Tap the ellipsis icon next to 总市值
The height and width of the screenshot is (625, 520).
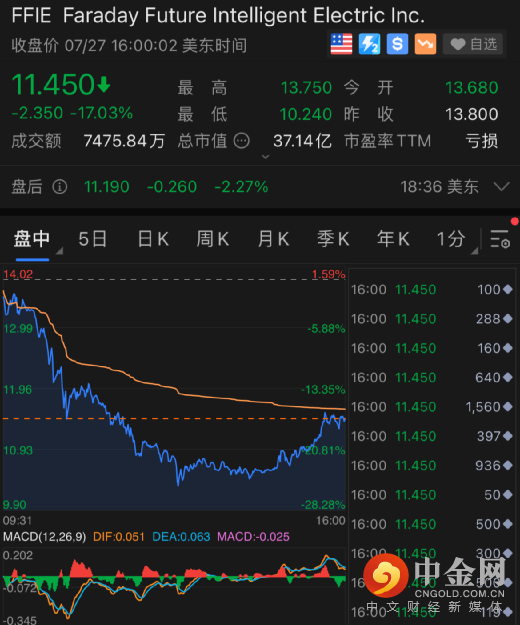241,141
